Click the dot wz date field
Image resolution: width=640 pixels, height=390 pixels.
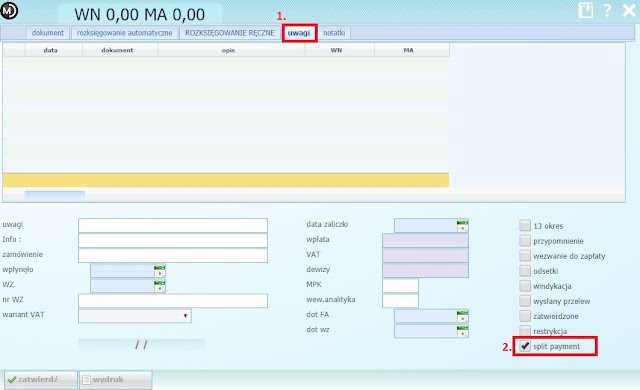[426, 331]
